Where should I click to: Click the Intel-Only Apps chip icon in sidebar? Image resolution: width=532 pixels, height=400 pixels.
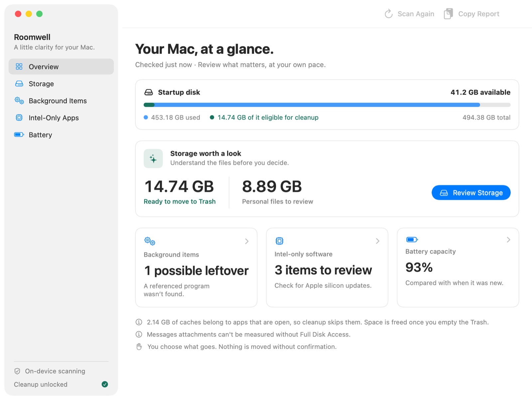coord(19,117)
